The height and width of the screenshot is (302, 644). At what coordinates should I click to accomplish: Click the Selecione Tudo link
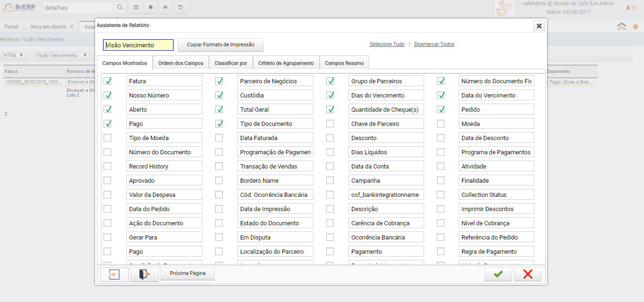pos(387,44)
